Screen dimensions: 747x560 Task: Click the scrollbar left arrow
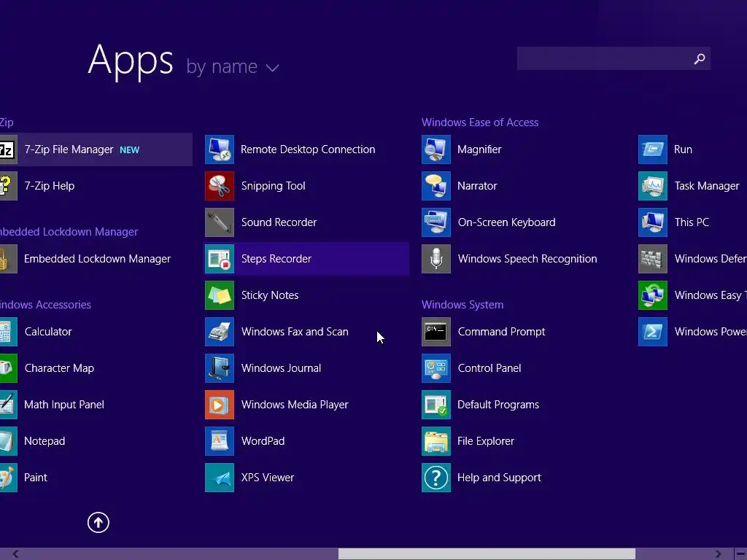pyautogui.click(x=16, y=554)
